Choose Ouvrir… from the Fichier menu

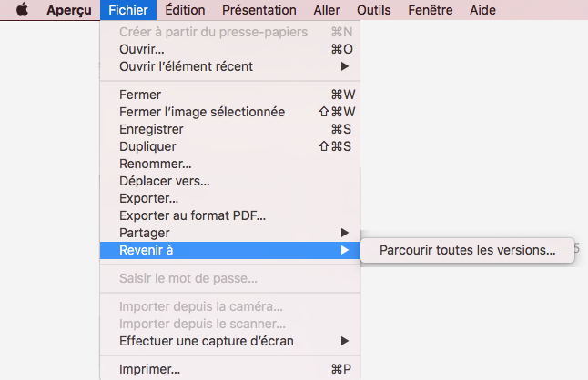[142, 49]
